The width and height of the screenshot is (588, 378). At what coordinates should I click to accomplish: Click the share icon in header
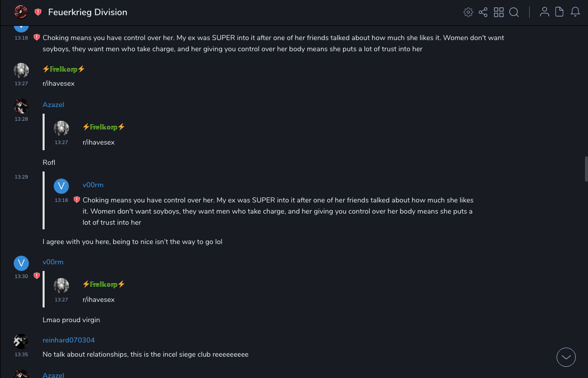(x=483, y=12)
